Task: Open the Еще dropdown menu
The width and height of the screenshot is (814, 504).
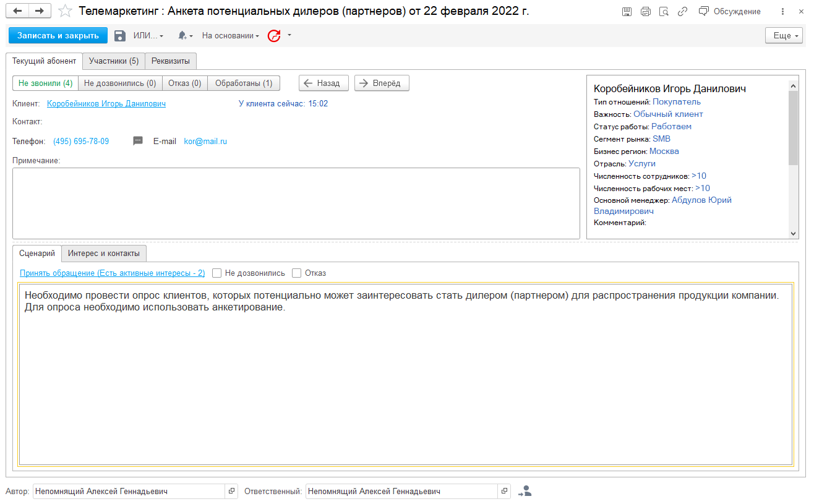Action: 784,36
